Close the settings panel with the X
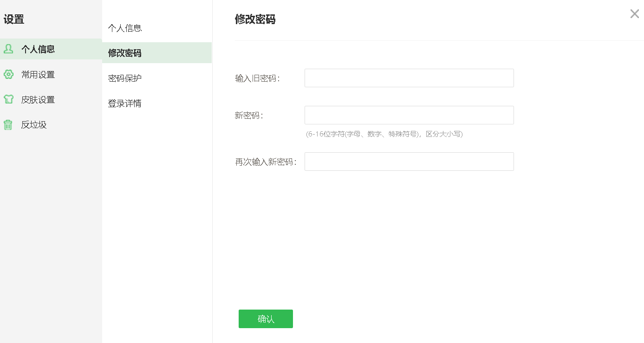 pos(634,13)
